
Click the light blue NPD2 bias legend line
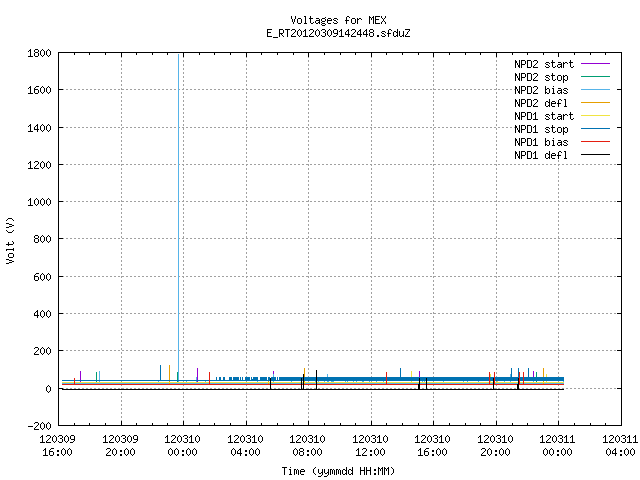[x=596, y=90]
